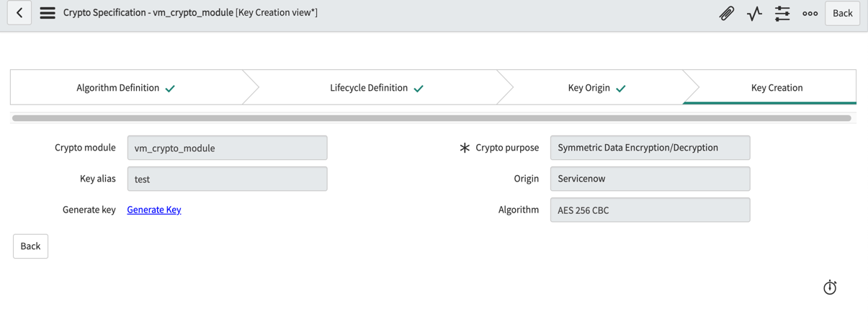
Task: Focus the Crypto module field
Action: pyautogui.click(x=227, y=148)
